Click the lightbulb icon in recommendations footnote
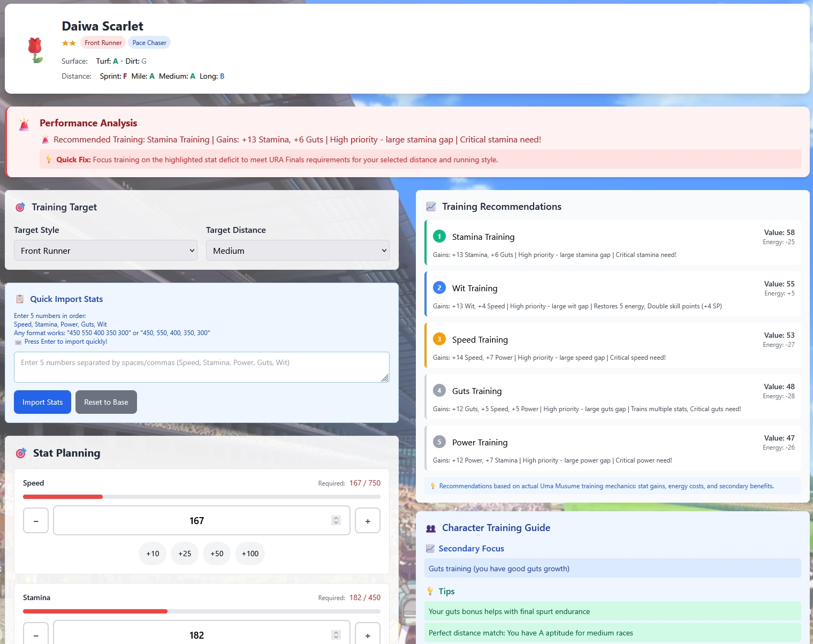 coord(433,486)
